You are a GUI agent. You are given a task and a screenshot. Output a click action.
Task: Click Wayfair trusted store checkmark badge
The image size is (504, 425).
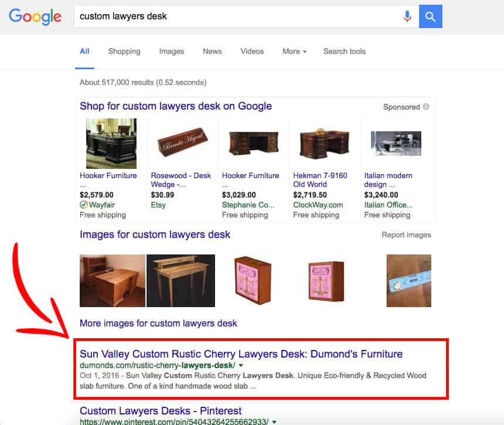(84, 205)
